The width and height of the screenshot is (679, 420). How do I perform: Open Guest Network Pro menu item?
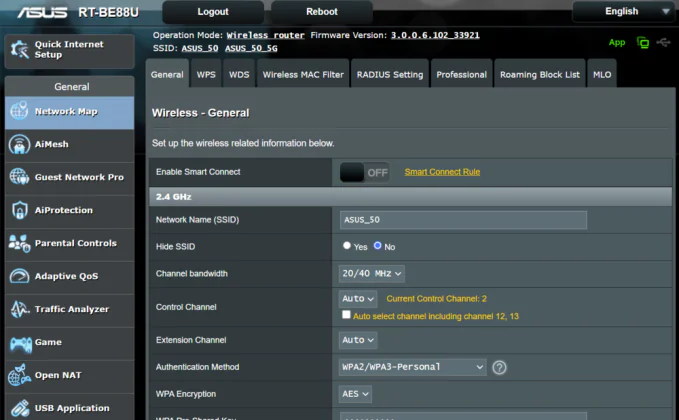69,178
